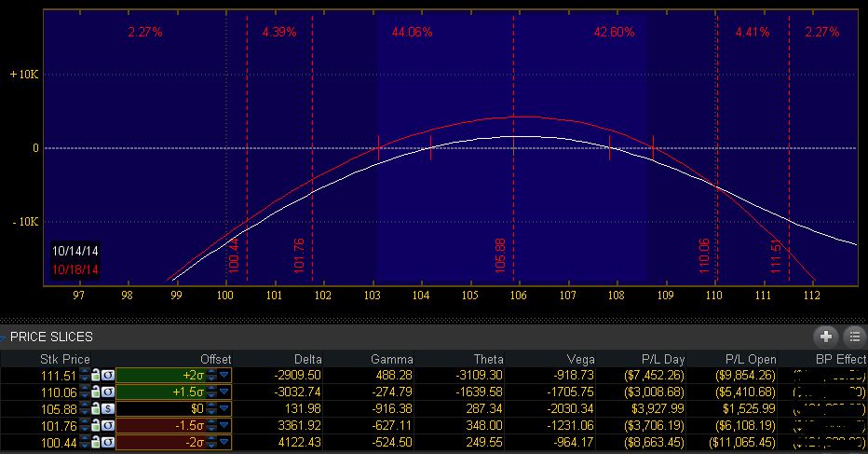Click the 101.76 price slice line label on chart
The image size is (868, 454).
tap(299, 255)
